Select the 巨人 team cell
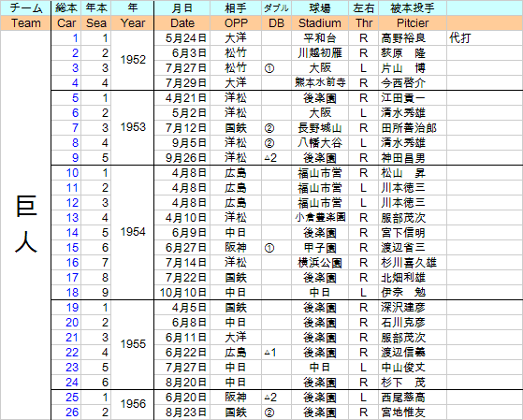Viewport: 523px width, 420px height. [25, 225]
